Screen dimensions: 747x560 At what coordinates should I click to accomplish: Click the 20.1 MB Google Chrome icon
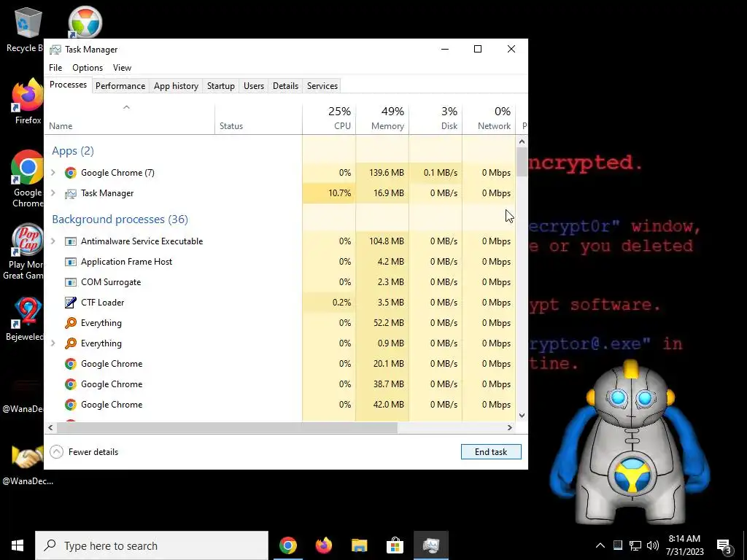(71, 364)
